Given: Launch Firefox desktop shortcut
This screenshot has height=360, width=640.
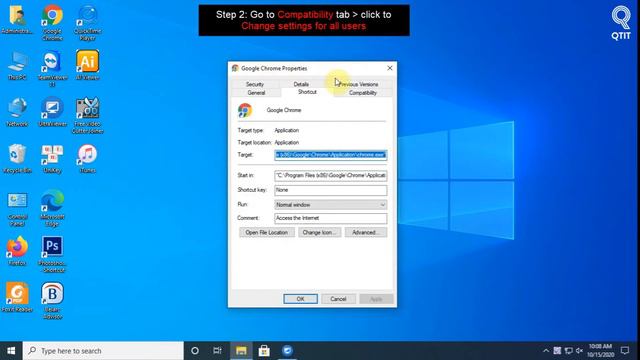Looking at the screenshot, I should [17, 251].
